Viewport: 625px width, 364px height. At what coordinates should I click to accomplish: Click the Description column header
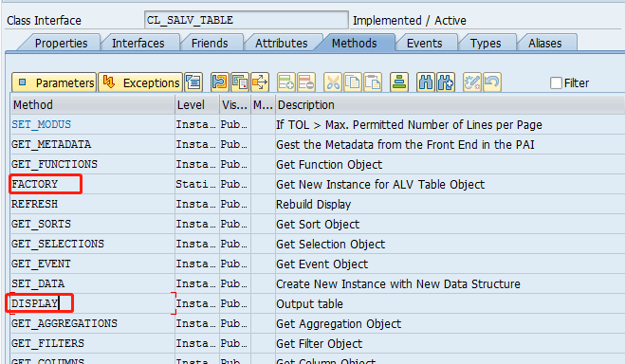[x=450, y=104]
